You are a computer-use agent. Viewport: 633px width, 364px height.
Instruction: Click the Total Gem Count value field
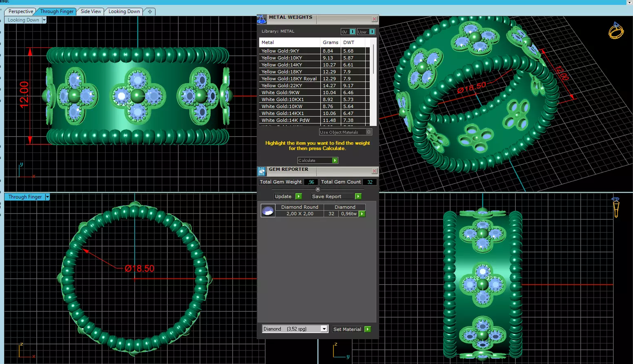[x=370, y=182]
